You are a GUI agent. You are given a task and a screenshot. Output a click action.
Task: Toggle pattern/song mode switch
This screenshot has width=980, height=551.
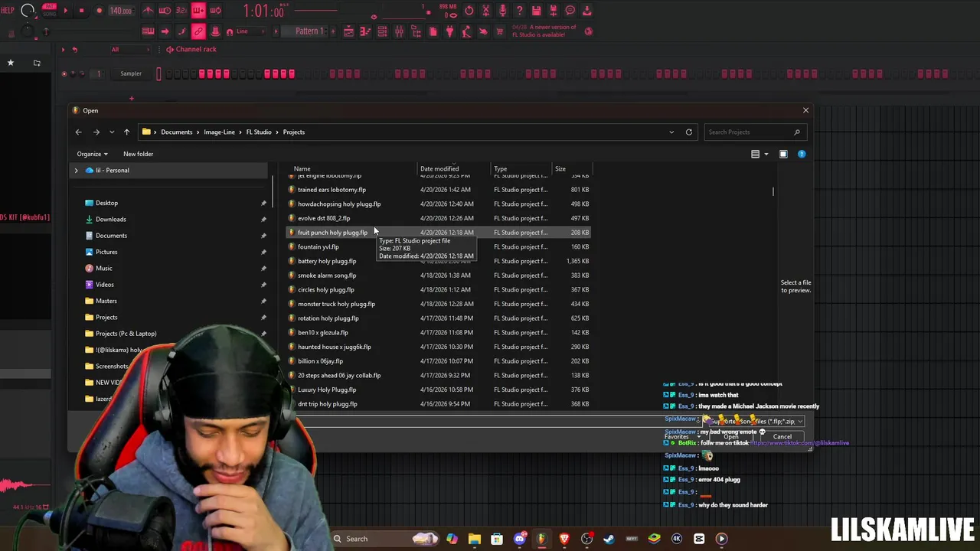click(x=49, y=11)
